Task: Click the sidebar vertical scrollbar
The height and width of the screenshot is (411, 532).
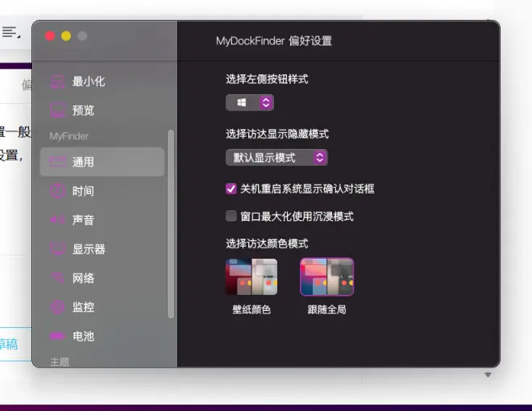Action: coord(171,224)
